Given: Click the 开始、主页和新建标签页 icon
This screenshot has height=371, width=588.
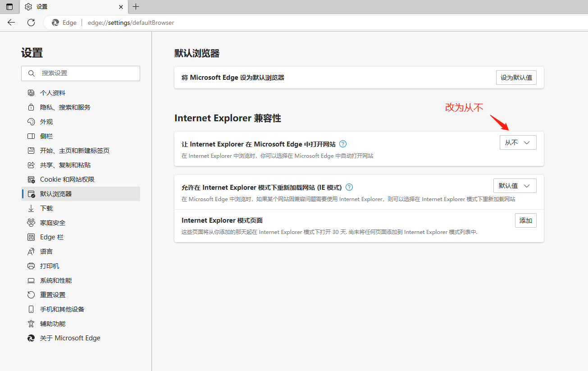Looking at the screenshot, I should point(31,151).
